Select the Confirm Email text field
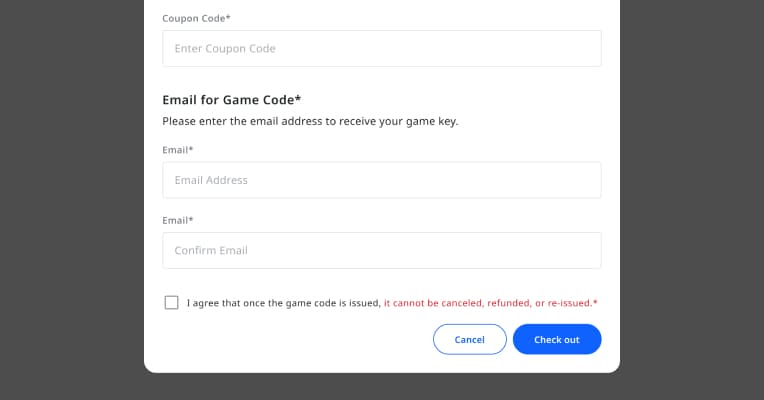The image size is (764, 400). point(382,250)
